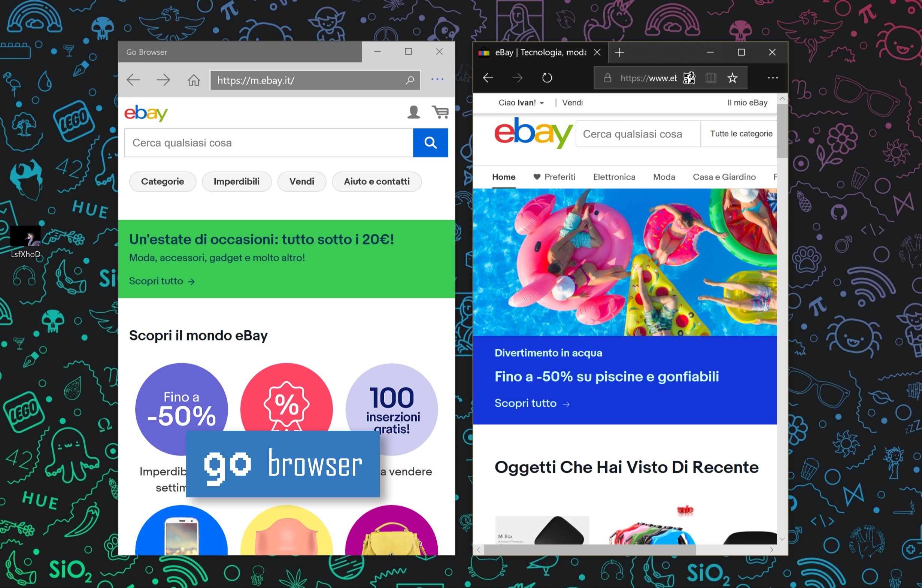
Task: Open the Go Browser three-dots menu
Action: tap(437, 79)
